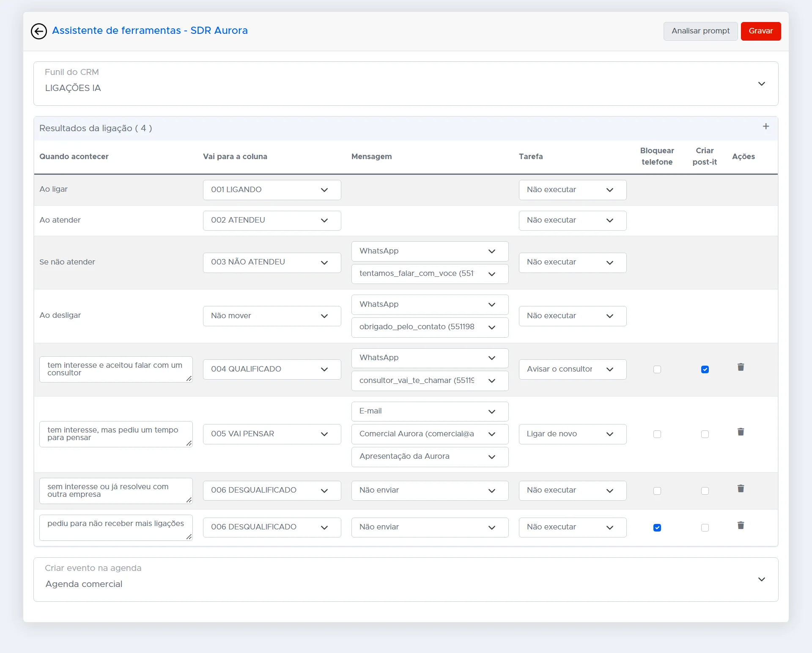The width and height of the screenshot is (812, 653).
Task: Delete the '004 QUALIFICADO' consultor row
Action: tap(741, 367)
